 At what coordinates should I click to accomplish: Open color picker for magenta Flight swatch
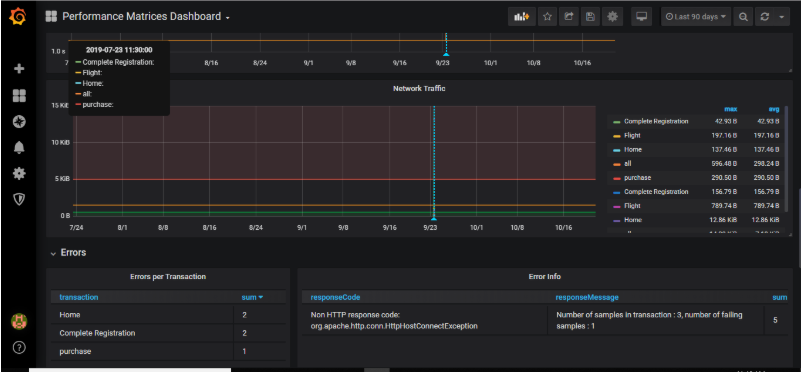(x=616, y=207)
